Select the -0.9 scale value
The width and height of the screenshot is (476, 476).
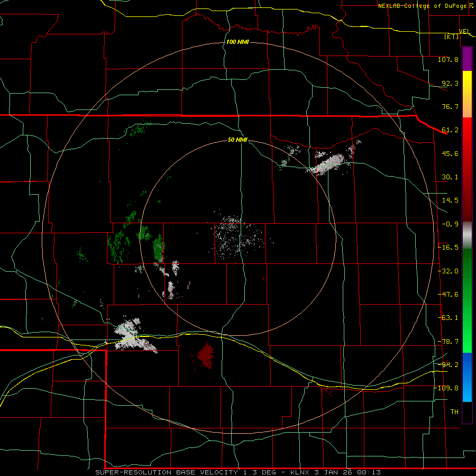(450, 224)
